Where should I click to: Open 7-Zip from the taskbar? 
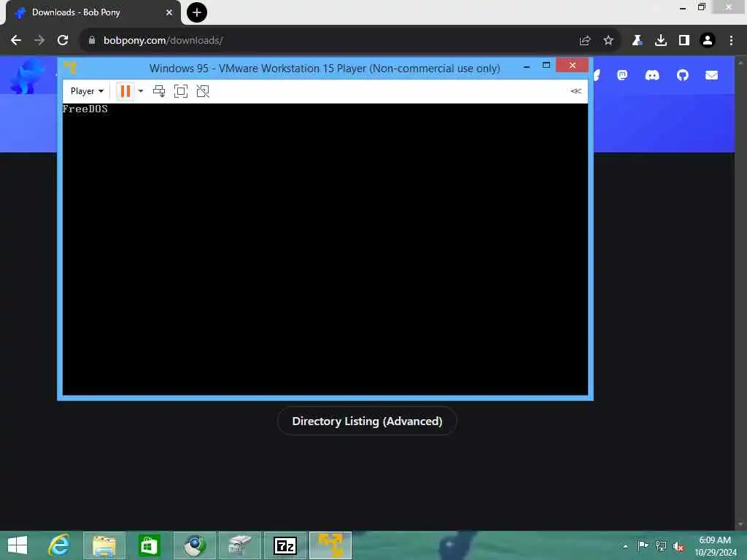(285, 545)
